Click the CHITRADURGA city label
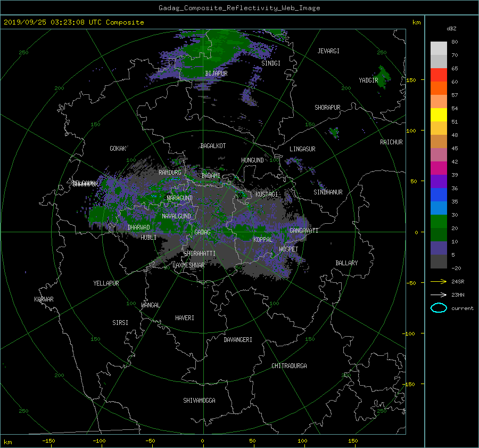 coord(289,366)
